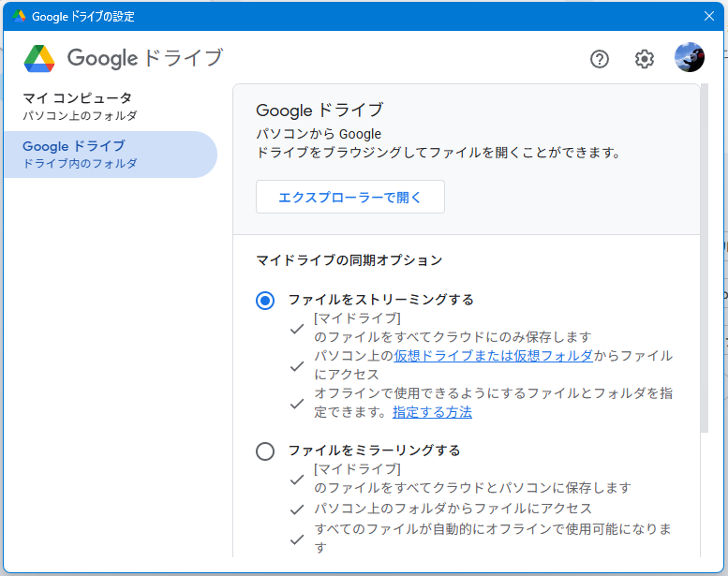Click the ファイルをミラーリングする label text
The height and width of the screenshot is (576, 728).
point(374,450)
